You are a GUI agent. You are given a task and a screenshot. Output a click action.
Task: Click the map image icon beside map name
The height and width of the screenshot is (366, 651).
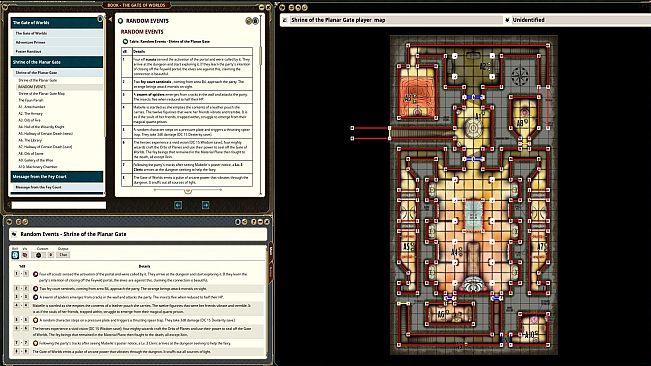click(x=285, y=20)
